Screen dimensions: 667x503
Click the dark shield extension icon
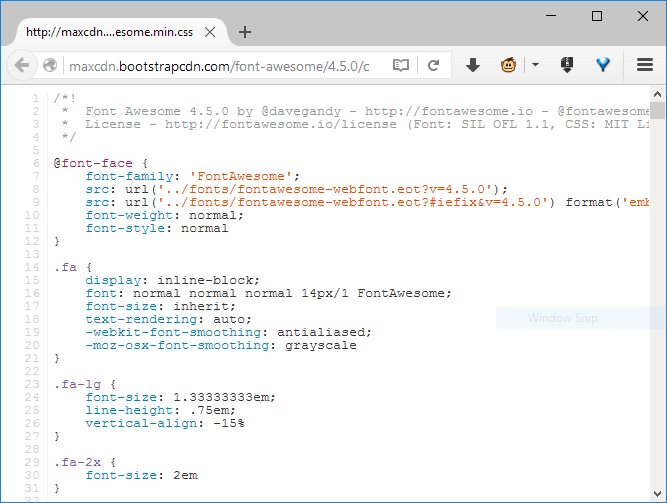coord(567,65)
